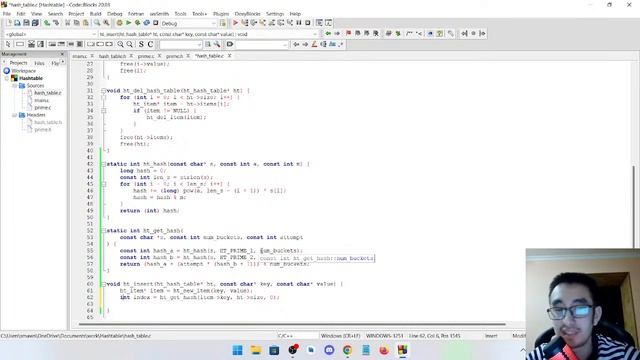Image resolution: width=640 pixels, height=360 pixels.
Task: Click the Find toolbar icon
Action: pyautogui.click(x=97, y=23)
